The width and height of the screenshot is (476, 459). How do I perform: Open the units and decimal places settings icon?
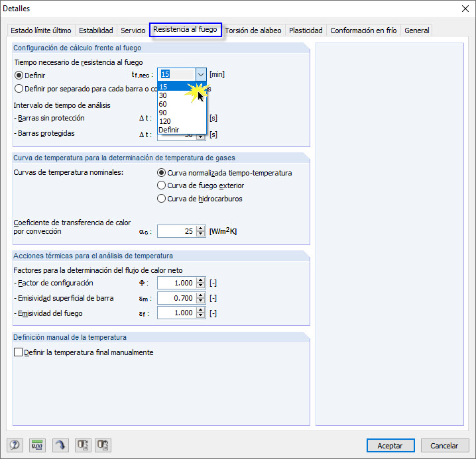pyautogui.click(x=37, y=445)
